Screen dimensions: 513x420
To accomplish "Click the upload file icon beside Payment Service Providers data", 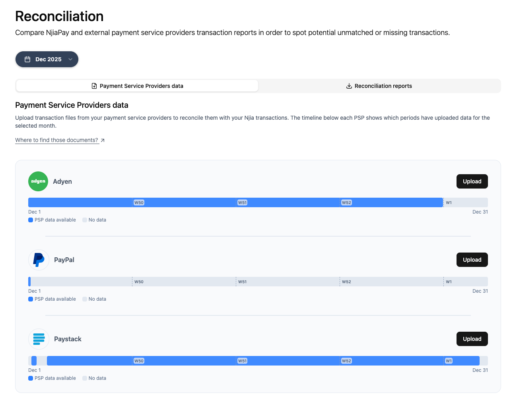I will pos(94,86).
